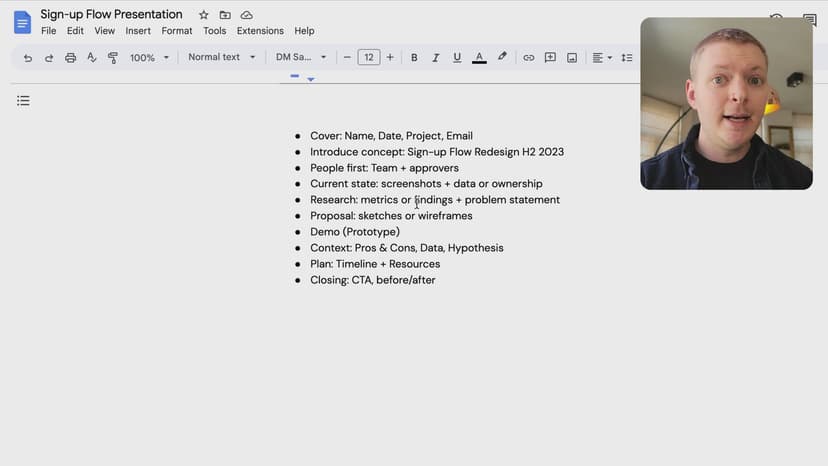Open the zoom level dropdown
The height and width of the screenshot is (466, 828).
click(x=150, y=58)
